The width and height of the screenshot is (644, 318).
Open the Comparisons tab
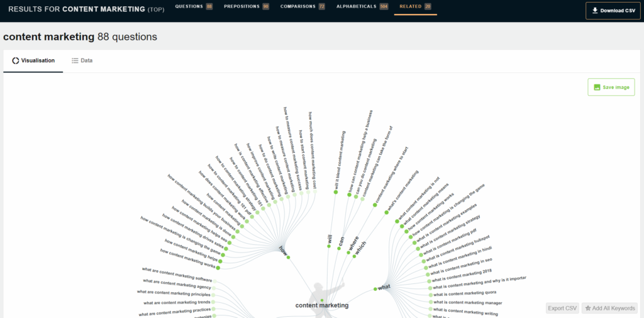pyautogui.click(x=303, y=6)
